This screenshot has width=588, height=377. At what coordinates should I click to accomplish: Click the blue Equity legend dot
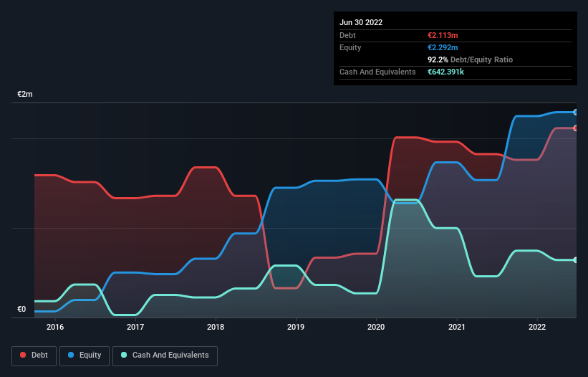(x=71, y=355)
